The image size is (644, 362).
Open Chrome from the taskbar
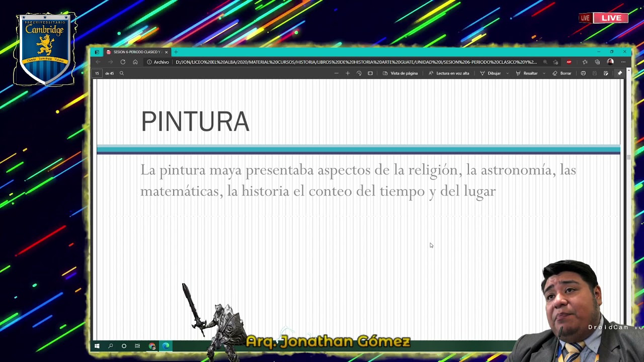point(152,346)
